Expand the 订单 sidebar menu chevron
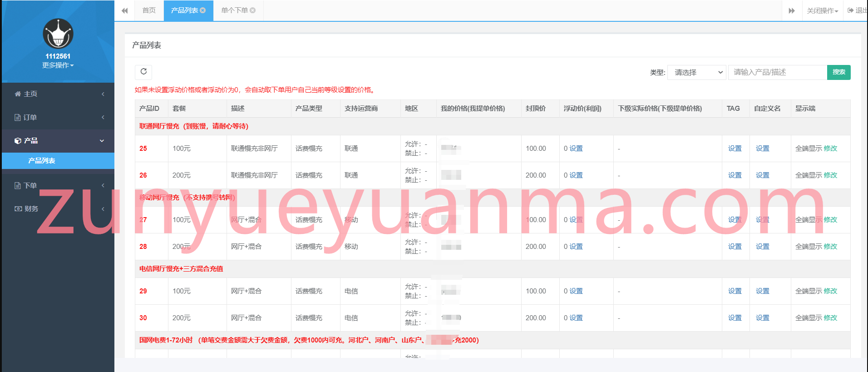This screenshot has height=372, width=868. [x=103, y=117]
